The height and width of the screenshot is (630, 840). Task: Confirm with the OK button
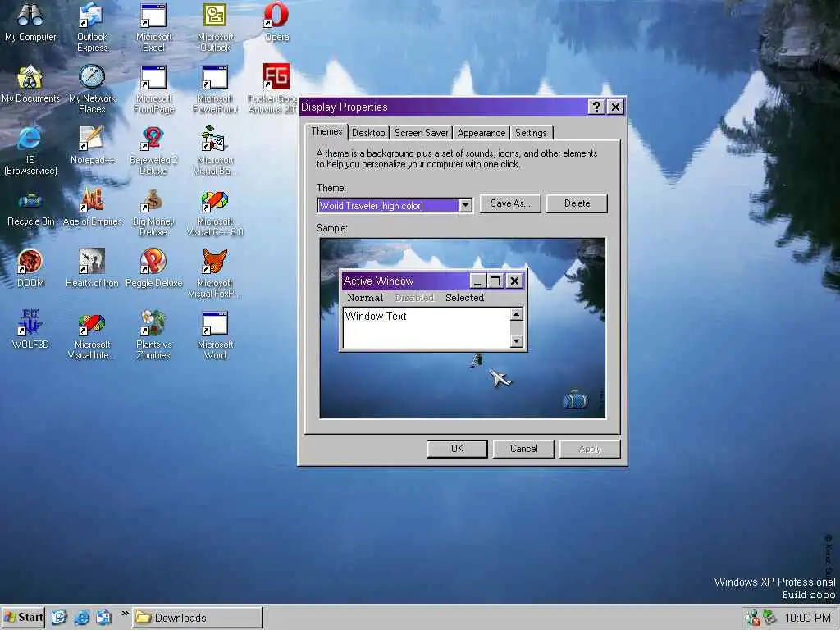click(457, 449)
